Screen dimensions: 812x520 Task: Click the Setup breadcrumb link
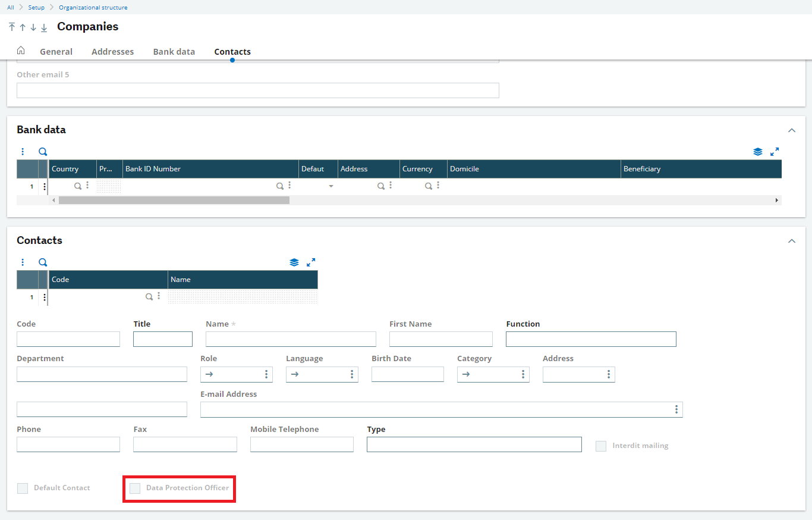coord(36,7)
